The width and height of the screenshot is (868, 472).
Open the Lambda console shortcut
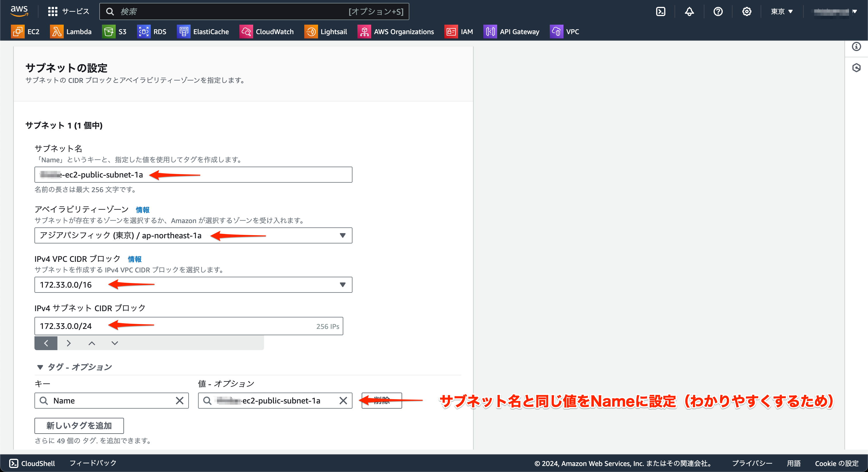click(71, 31)
